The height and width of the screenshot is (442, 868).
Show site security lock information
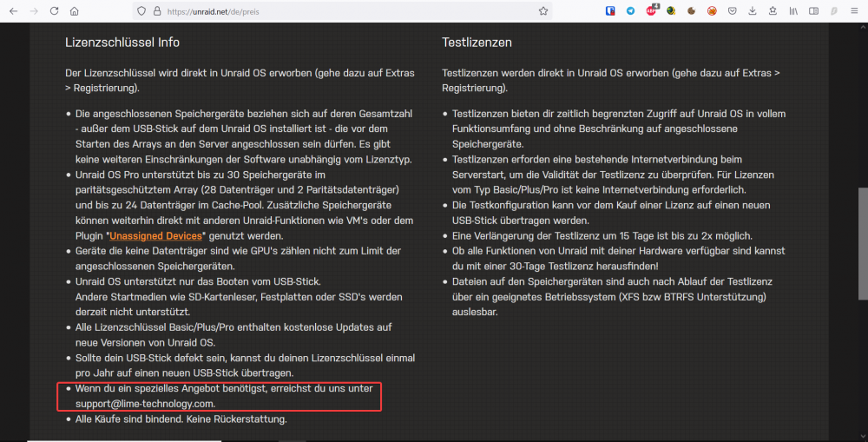pyautogui.click(x=157, y=11)
